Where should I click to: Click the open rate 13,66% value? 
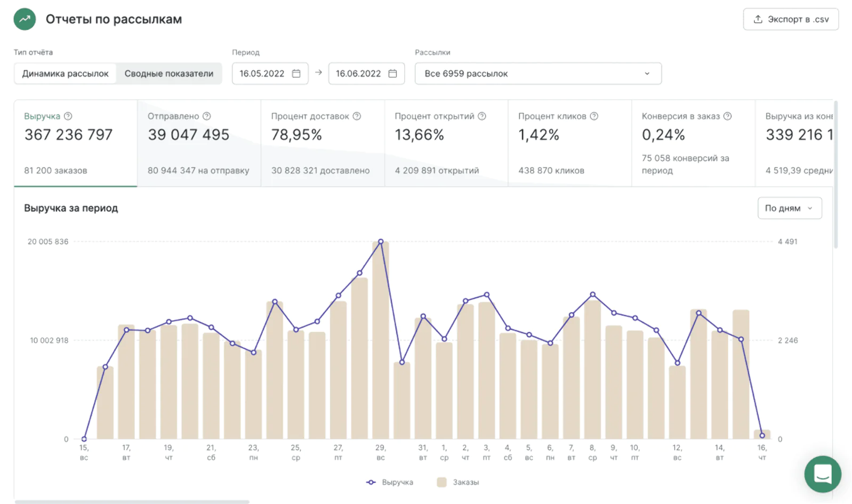[x=419, y=135]
